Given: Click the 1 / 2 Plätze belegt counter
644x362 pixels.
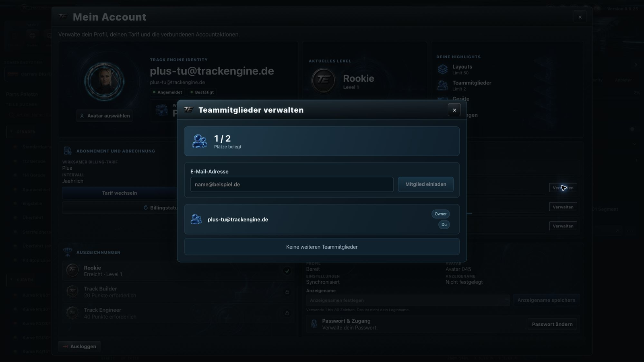Looking at the screenshot, I should (228, 142).
